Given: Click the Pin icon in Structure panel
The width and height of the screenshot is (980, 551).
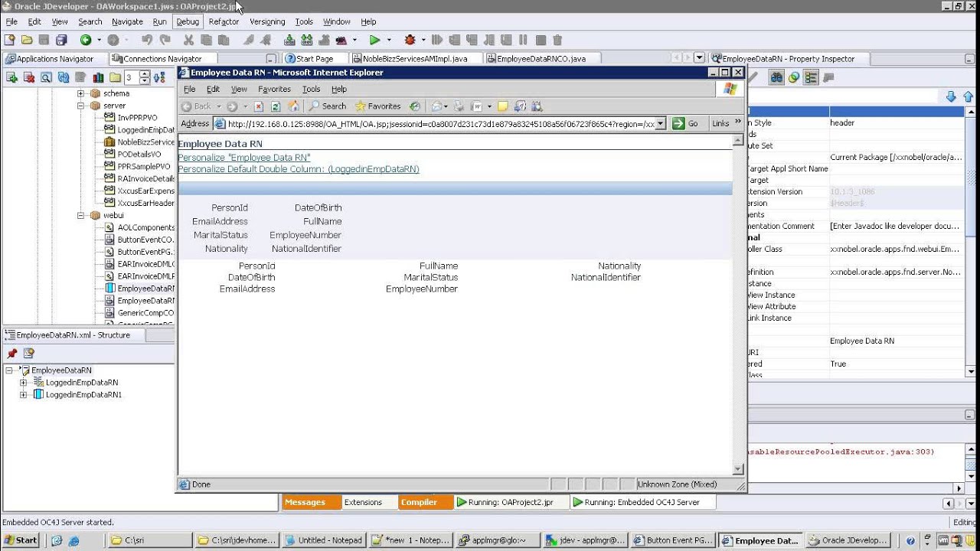Looking at the screenshot, I should coord(11,354).
